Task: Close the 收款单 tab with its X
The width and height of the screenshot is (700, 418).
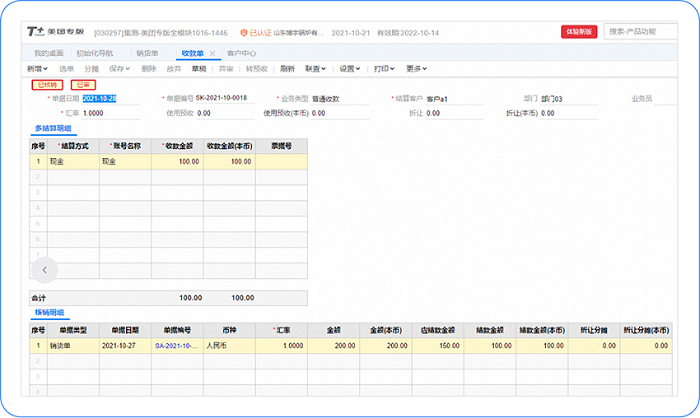Action: (x=212, y=53)
